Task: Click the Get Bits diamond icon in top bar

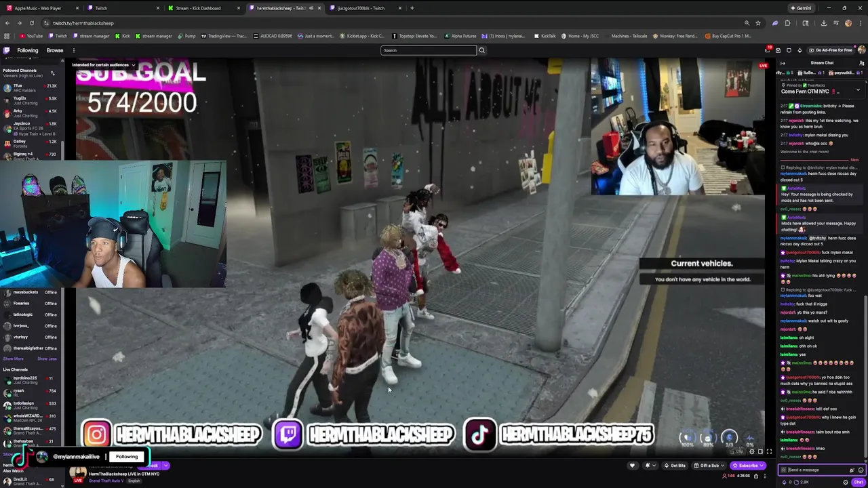Action: (800, 50)
